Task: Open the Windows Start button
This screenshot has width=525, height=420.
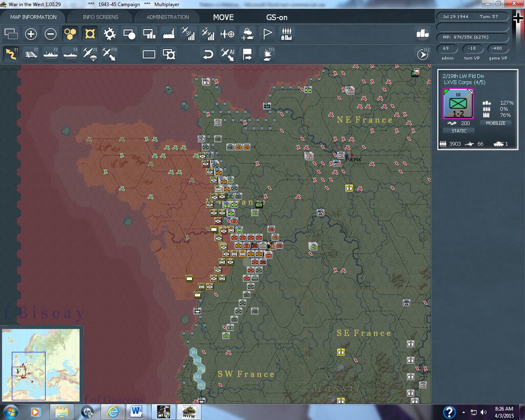Action: [x=11, y=411]
